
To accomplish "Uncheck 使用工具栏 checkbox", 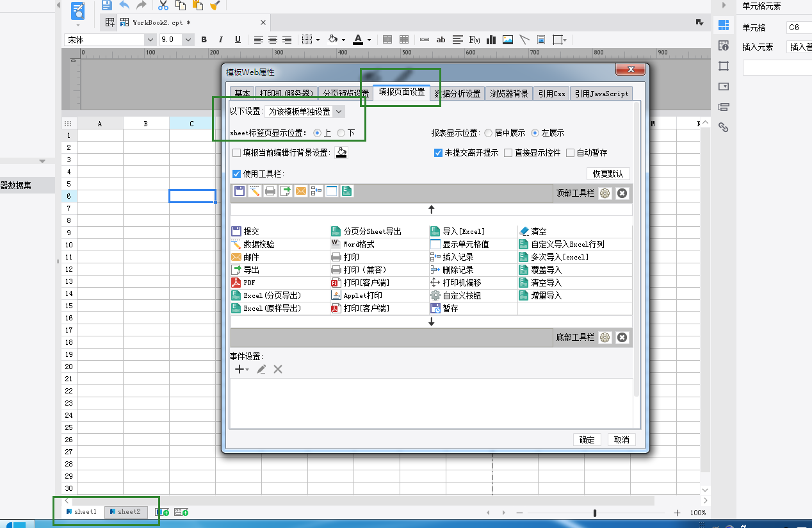I will tap(237, 174).
